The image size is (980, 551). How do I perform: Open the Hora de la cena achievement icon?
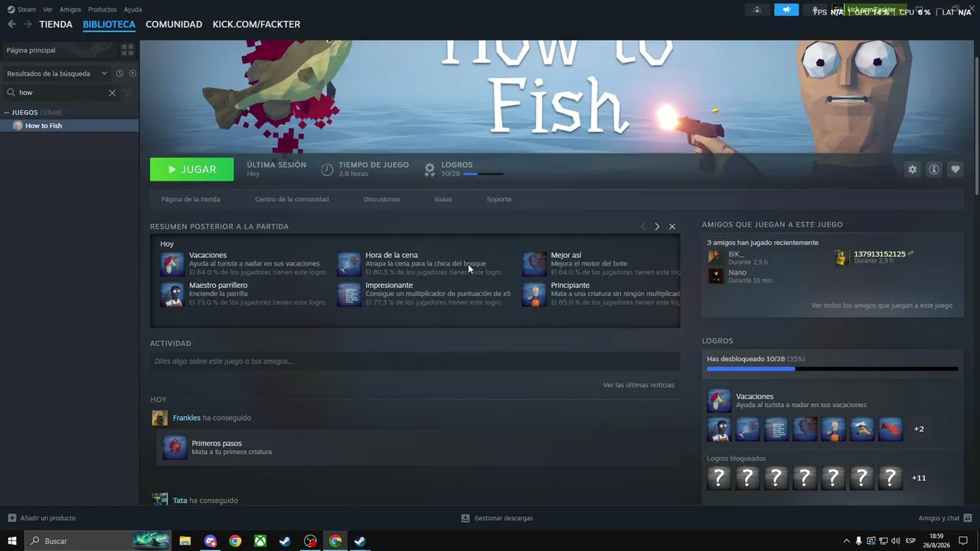tap(349, 264)
